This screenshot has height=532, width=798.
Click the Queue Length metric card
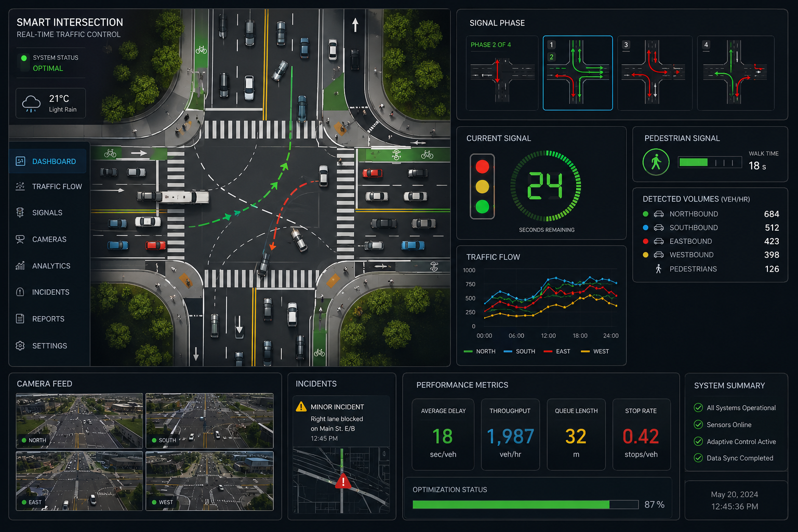coord(576,434)
